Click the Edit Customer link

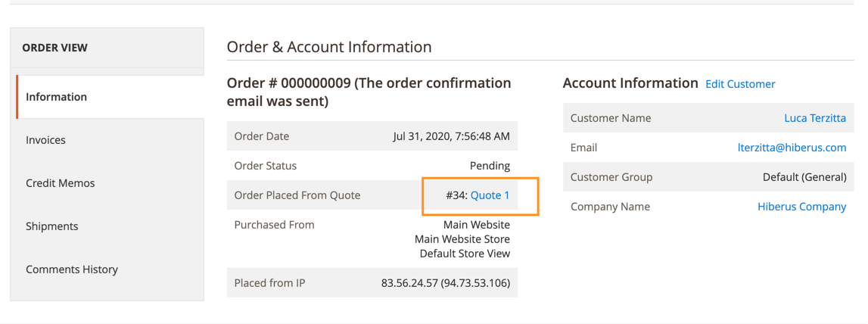[740, 84]
